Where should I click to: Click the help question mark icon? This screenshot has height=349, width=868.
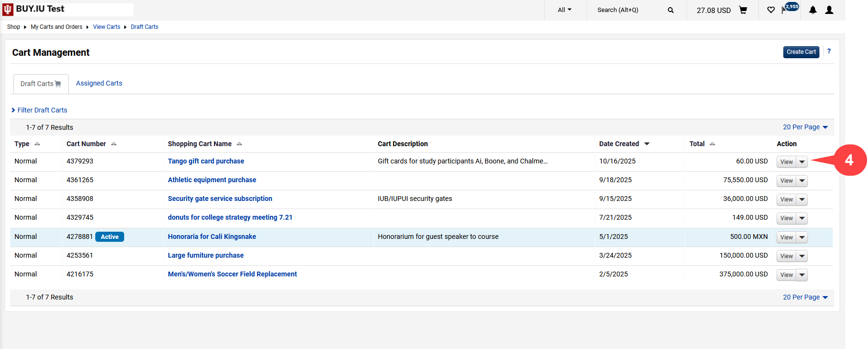tap(829, 51)
